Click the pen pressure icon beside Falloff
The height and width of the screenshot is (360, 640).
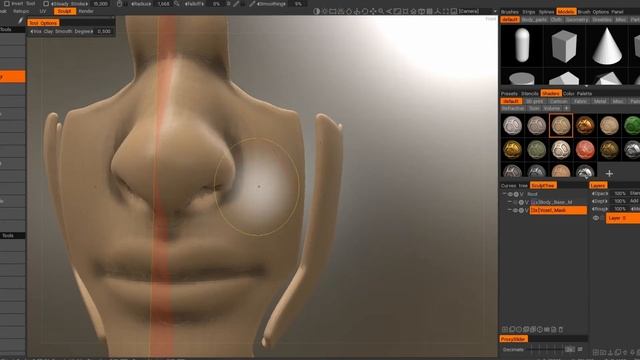[236, 4]
